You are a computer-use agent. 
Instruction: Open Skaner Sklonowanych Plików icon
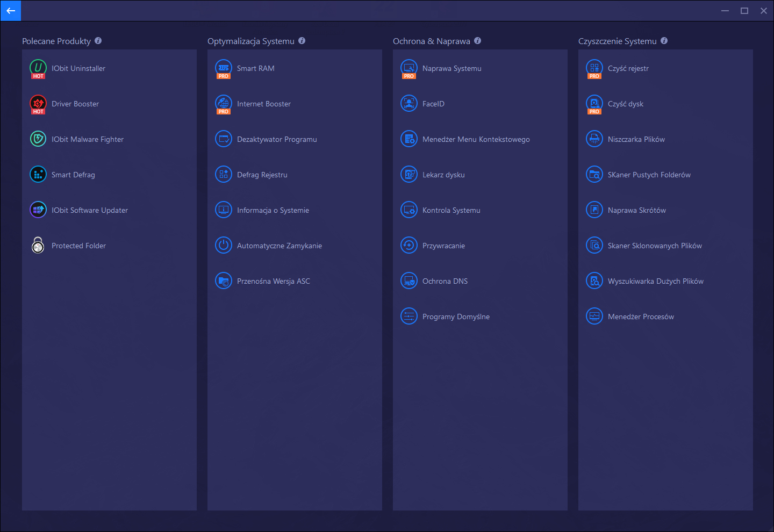coord(594,245)
